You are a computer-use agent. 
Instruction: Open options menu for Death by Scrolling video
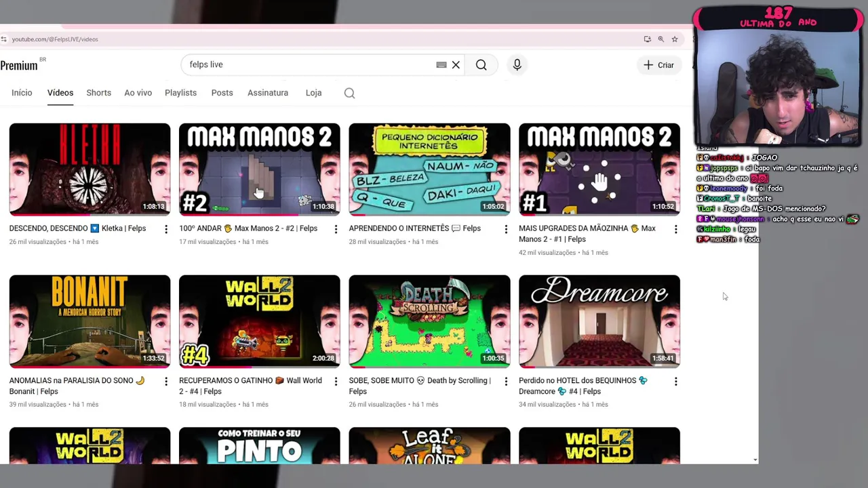(x=506, y=382)
